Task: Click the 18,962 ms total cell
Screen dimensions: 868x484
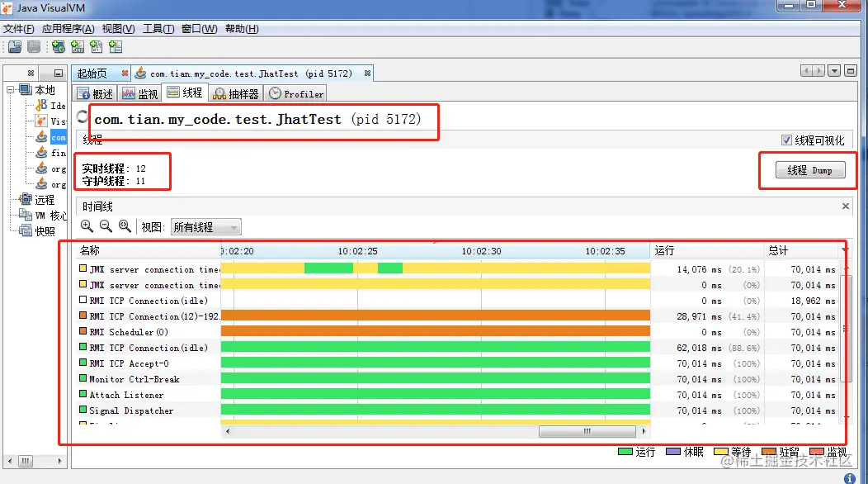Action: 814,301
